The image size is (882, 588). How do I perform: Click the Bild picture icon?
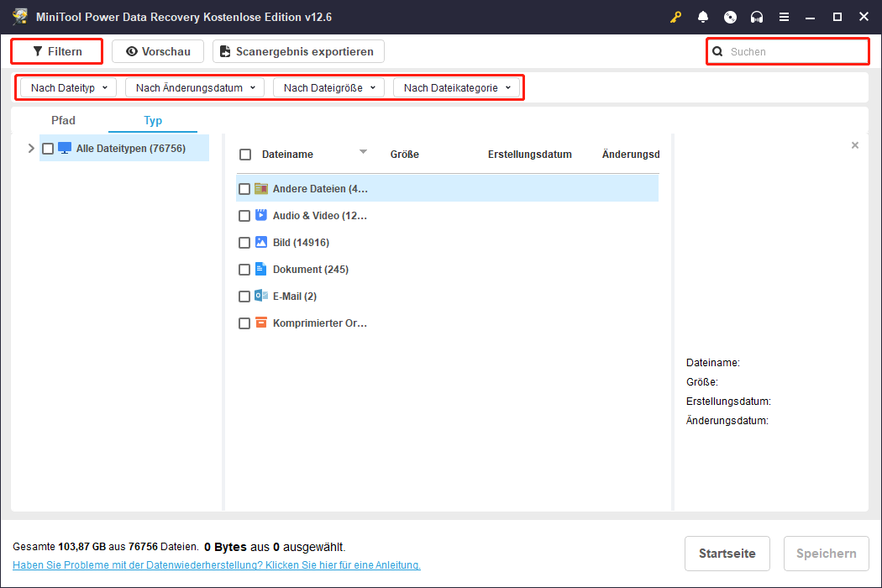pos(261,242)
